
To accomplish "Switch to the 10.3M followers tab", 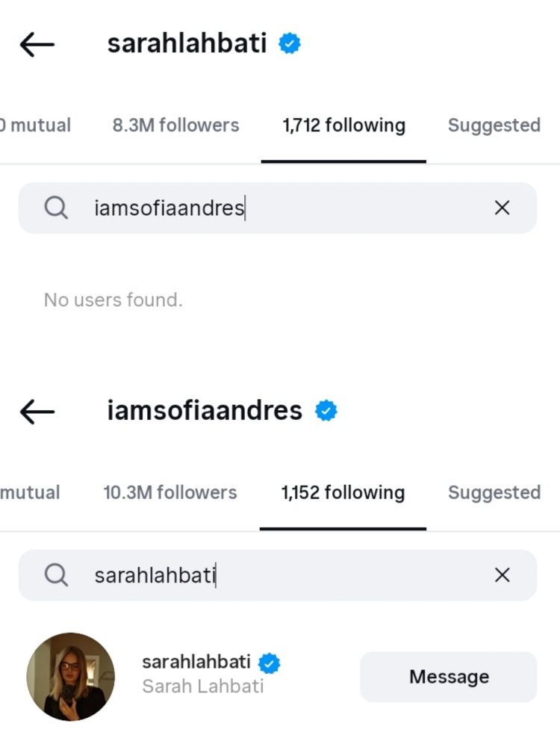I will [169, 493].
